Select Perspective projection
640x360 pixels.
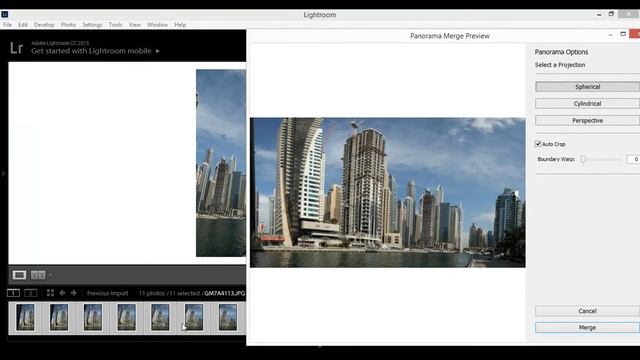tap(587, 120)
